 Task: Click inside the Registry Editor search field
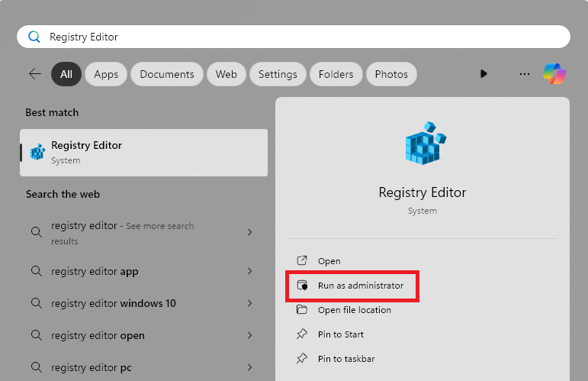click(x=305, y=37)
